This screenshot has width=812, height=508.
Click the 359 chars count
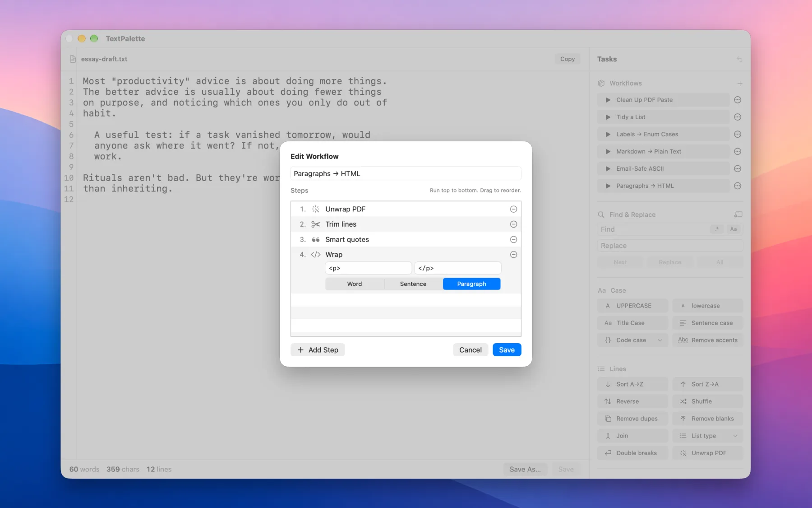tap(123, 469)
